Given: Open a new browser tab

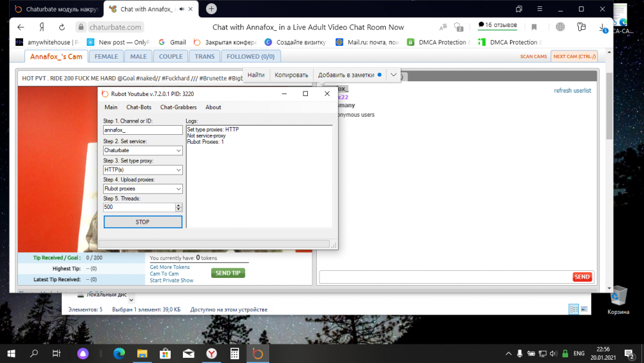Looking at the screenshot, I should pyautogui.click(x=211, y=9).
